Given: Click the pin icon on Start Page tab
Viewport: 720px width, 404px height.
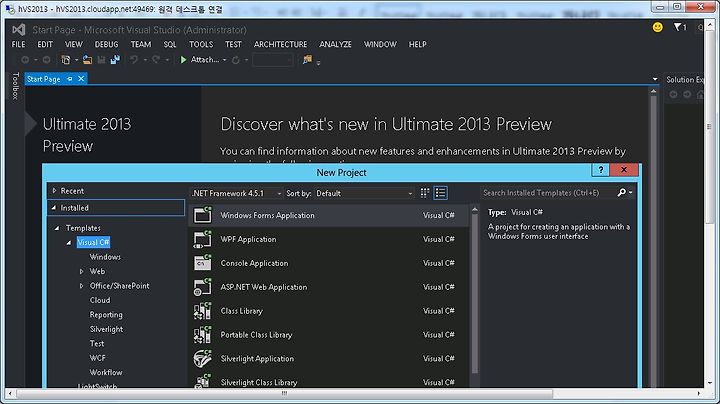Looking at the screenshot, I should (70, 79).
